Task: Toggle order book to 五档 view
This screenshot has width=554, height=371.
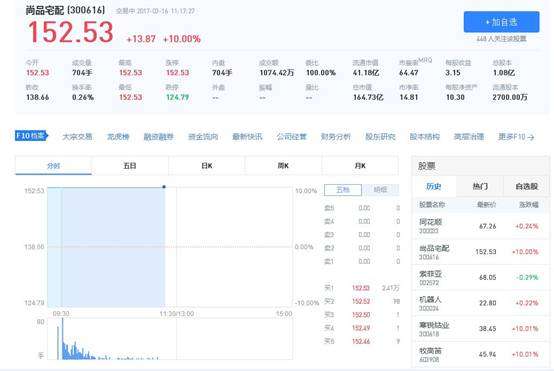Action: [x=343, y=190]
